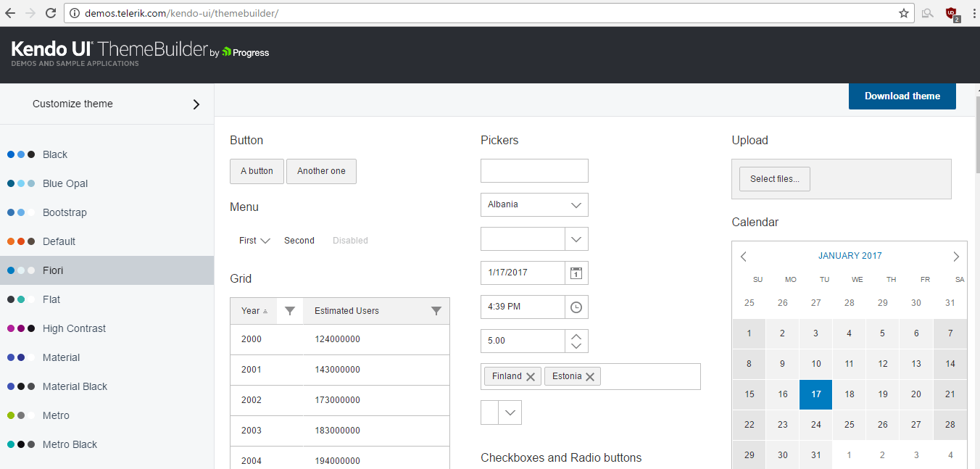Click grid cell 183000000

point(376,431)
